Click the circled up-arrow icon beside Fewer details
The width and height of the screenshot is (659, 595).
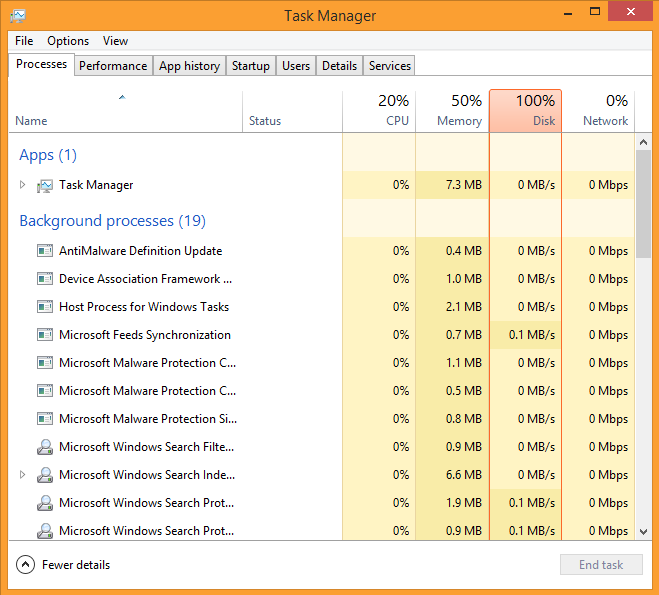25,565
